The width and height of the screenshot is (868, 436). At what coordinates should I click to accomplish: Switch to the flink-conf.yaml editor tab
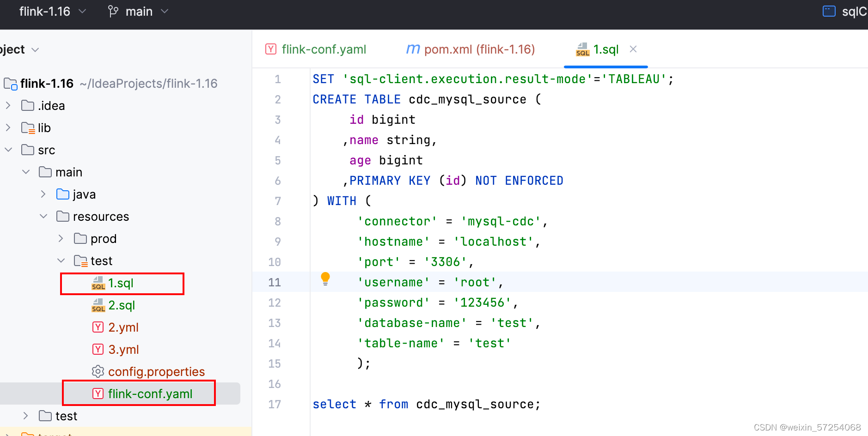click(x=324, y=49)
